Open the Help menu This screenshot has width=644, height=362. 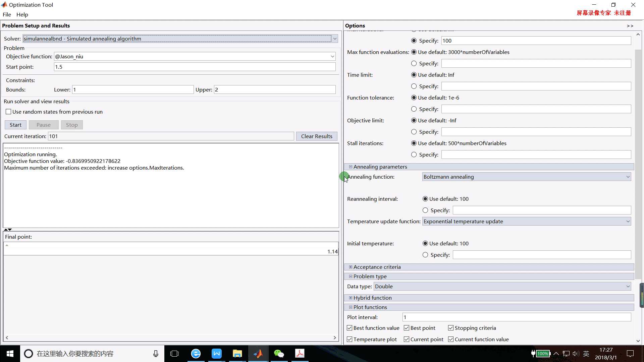(22, 14)
